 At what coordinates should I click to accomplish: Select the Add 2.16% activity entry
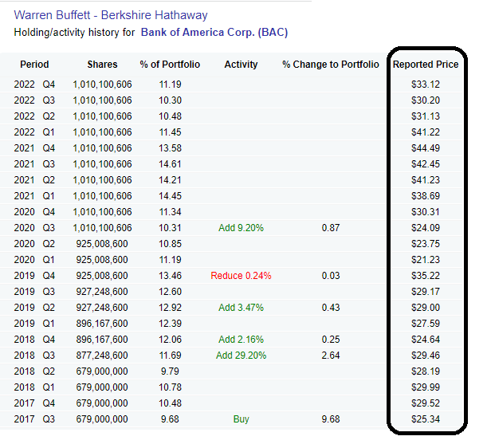[x=241, y=340]
